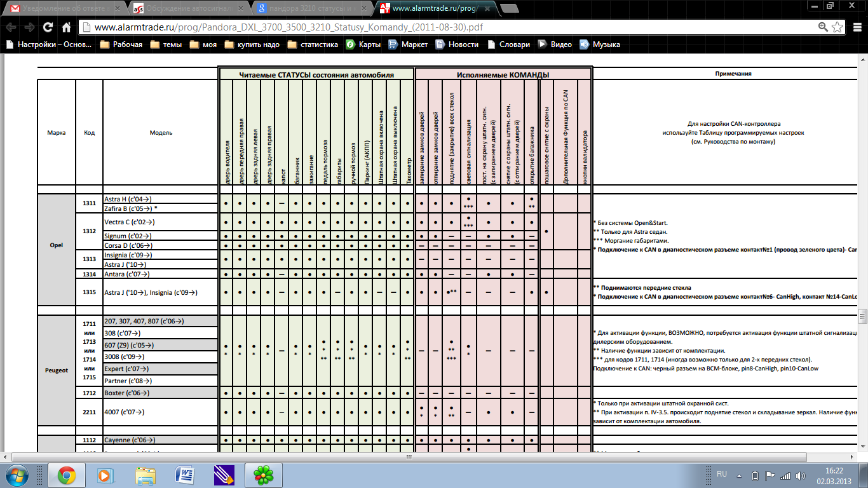
Task: Open the browser home page
Action: coord(66,27)
